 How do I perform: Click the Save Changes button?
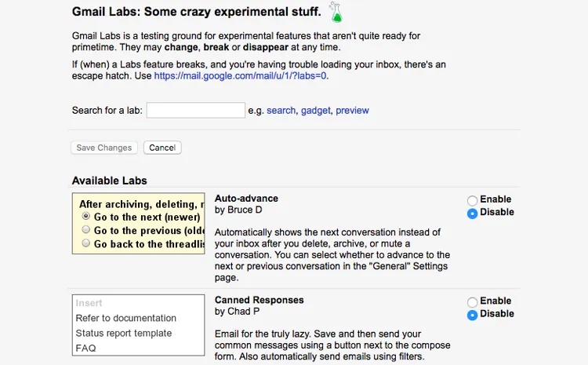coord(104,148)
